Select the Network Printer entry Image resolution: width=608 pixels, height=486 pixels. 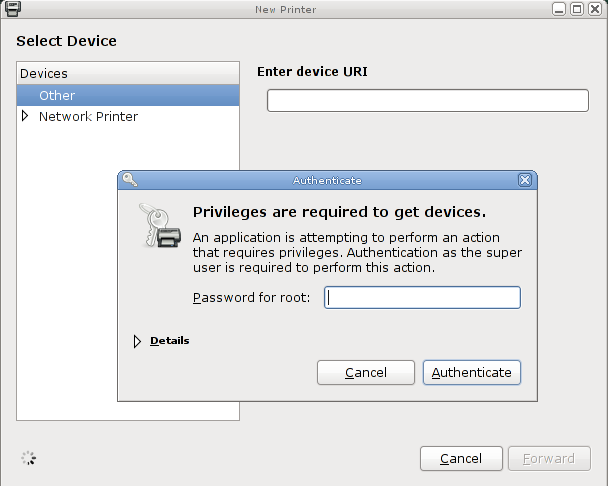[88, 116]
